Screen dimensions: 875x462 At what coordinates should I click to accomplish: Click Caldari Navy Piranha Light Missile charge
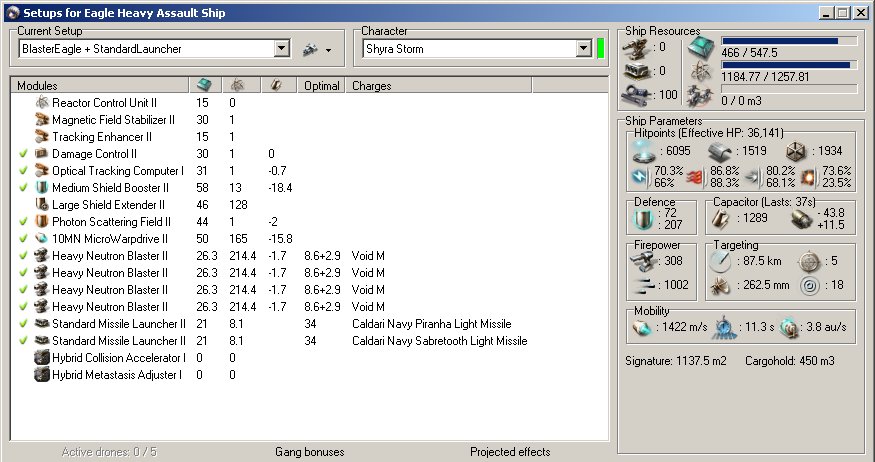(431, 324)
